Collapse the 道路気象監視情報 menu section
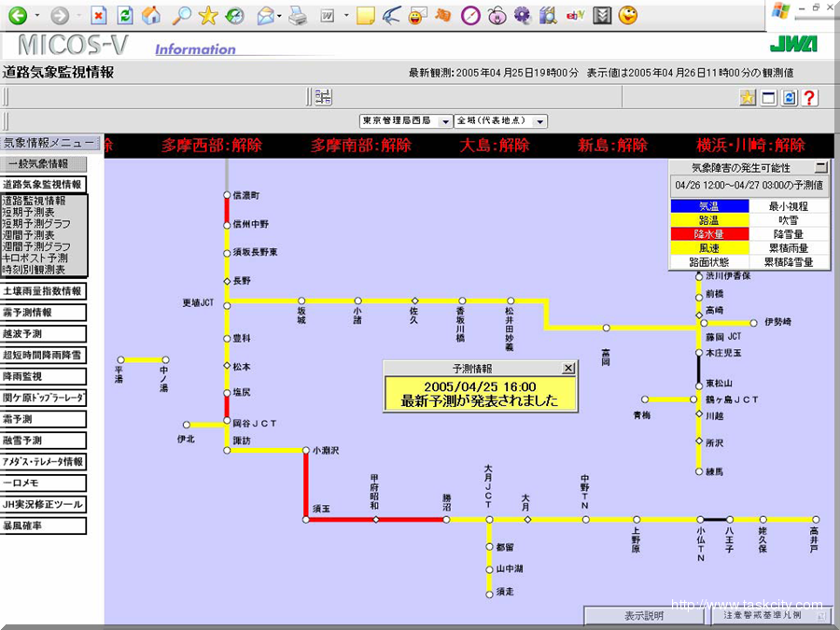The height and width of the screenshot is (630, 840). pos(42,185)
